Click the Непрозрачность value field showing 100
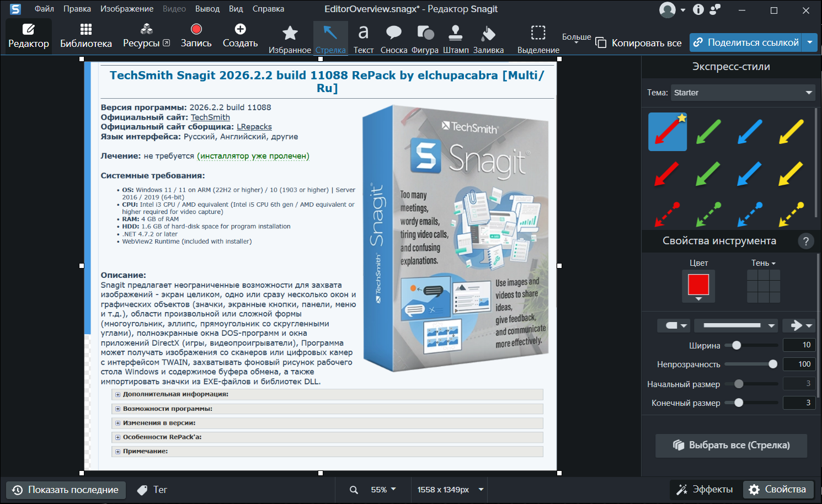Image resolution: width=822 pixels, height=504 pixels. [x=799, y=364]
